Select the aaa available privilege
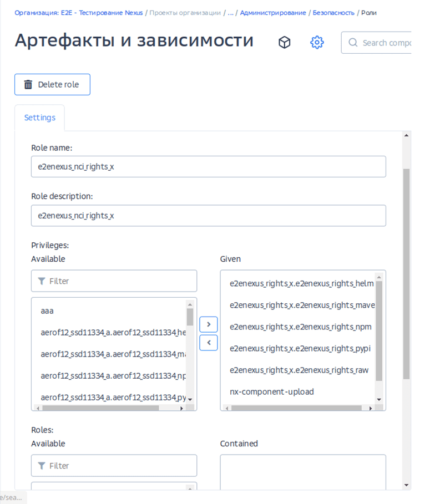Image resolution: width=425 pixels, height=504 pixels. tap(47, 311)
